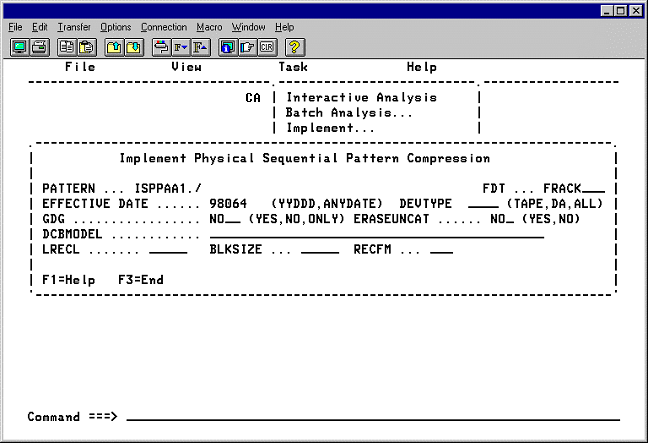The height and width of the screenshot is (443, 648).
Task: Click the Command ===> input line
Action: pyautogui.click(x=373, y=417)
